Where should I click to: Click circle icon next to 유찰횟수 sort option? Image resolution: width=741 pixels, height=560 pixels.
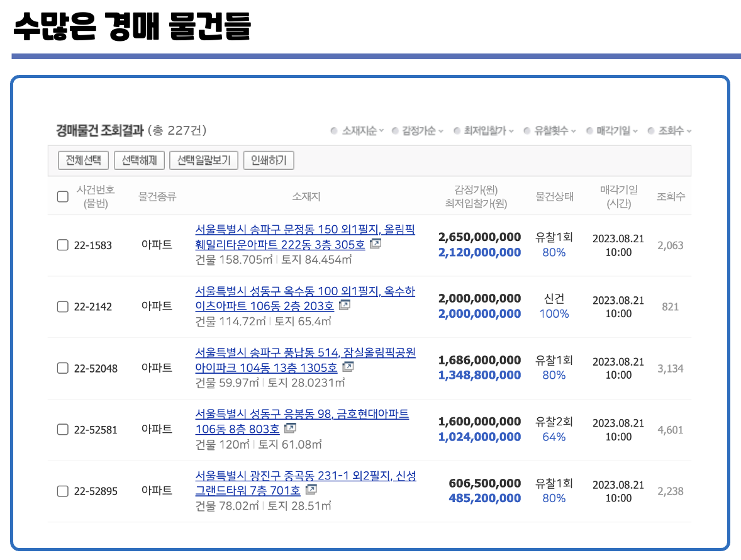click(x=526, y=130)
